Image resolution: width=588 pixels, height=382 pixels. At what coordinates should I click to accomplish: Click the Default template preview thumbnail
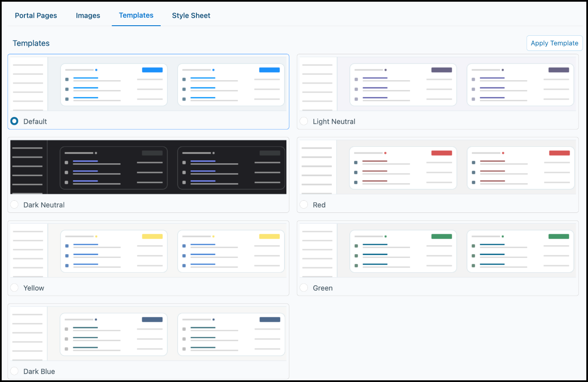148,84
